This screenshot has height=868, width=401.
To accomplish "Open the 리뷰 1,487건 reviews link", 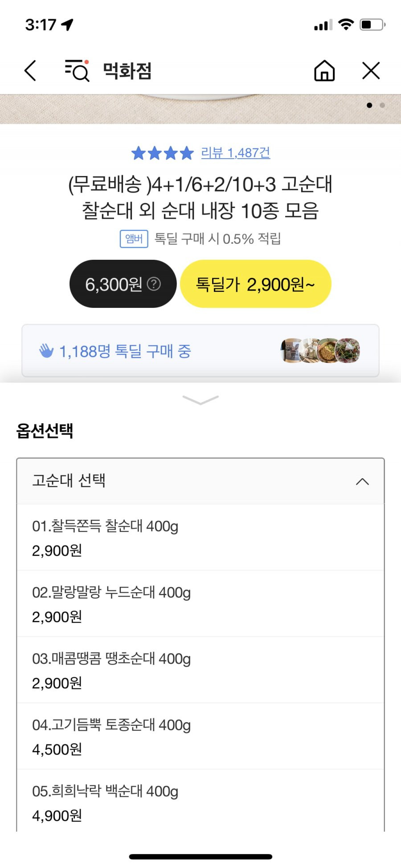I will tap(235, 153).
